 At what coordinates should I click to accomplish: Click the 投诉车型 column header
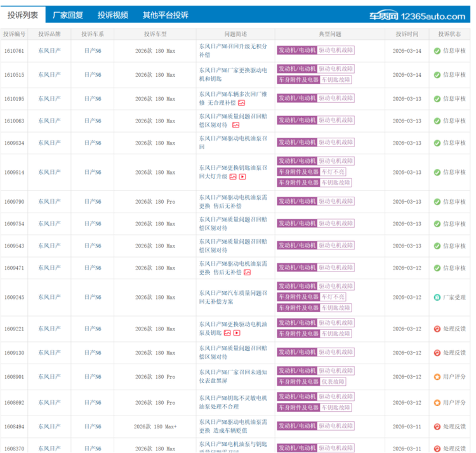coord(155,34)
